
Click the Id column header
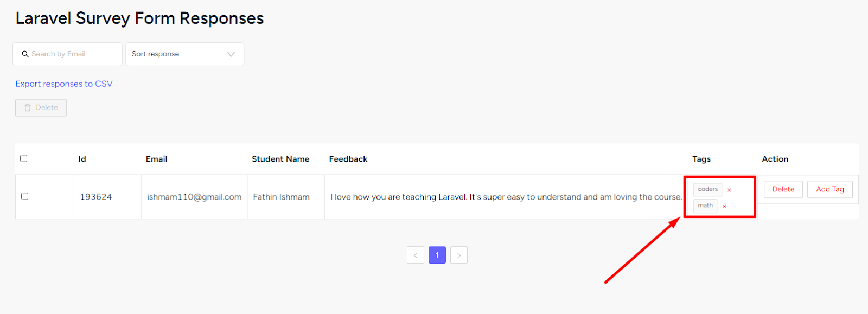click(82, 159)
